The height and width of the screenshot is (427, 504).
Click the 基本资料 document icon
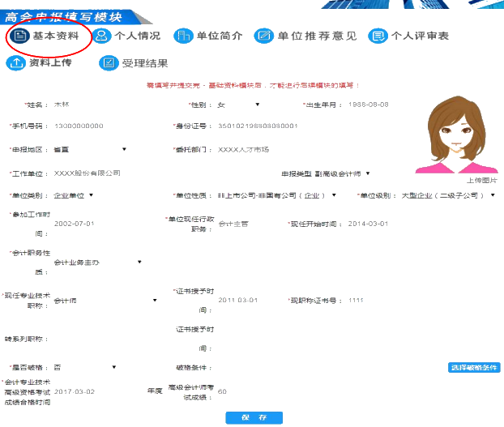click(x=19, y=36)
